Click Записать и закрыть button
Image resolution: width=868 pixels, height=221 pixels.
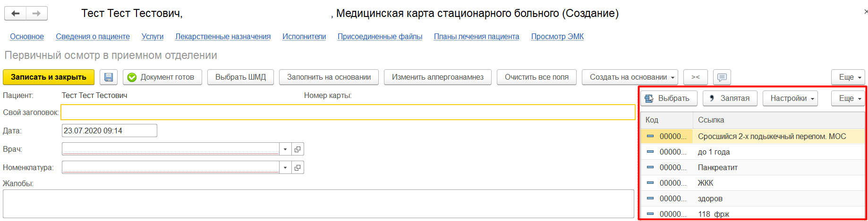[x=49, y=77]
